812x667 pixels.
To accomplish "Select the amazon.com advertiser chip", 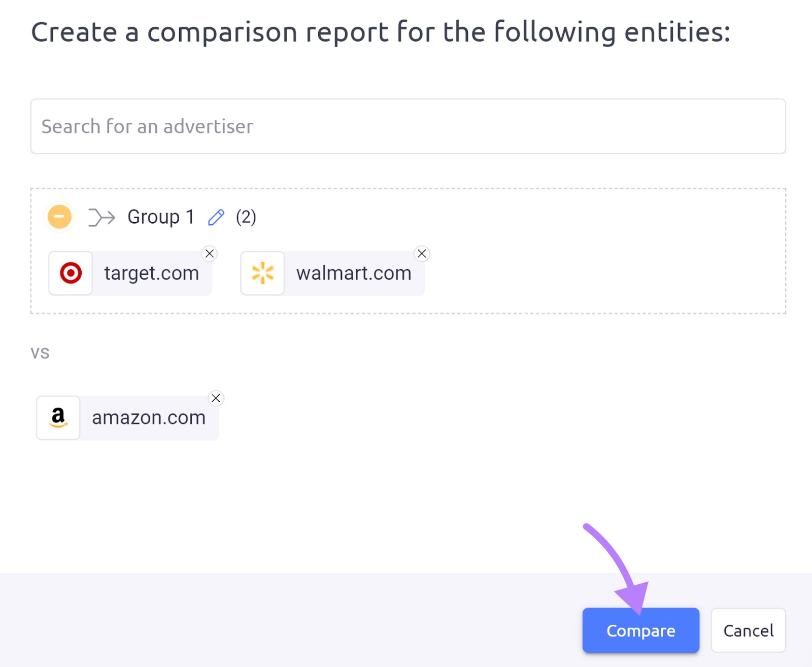I will [148, 417].
